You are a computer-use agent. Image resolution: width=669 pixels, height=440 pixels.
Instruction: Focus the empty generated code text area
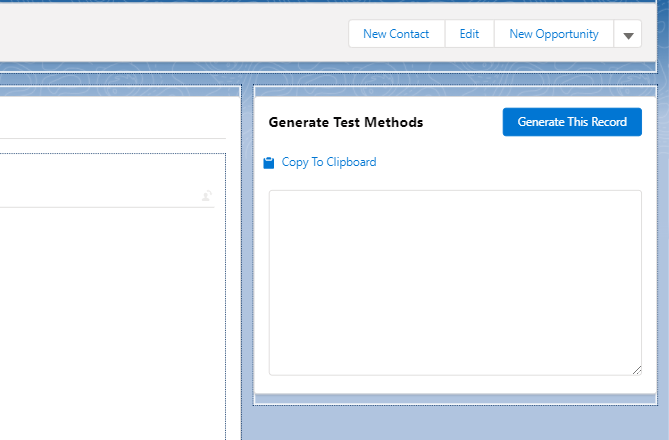pyautogui.click(x=455, y=282)
